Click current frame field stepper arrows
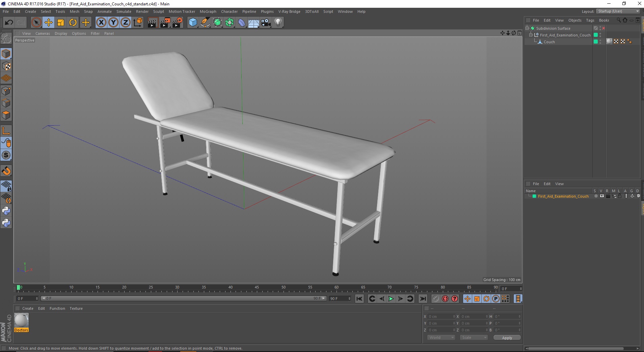 pyautogui.click(x=37, y=299)
